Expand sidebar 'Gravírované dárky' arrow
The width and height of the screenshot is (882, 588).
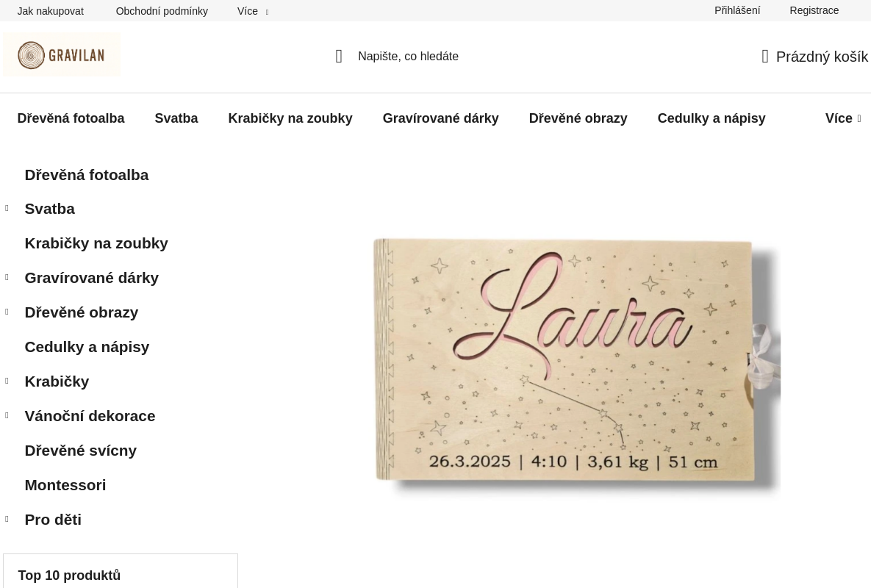[x=7, y=278]
